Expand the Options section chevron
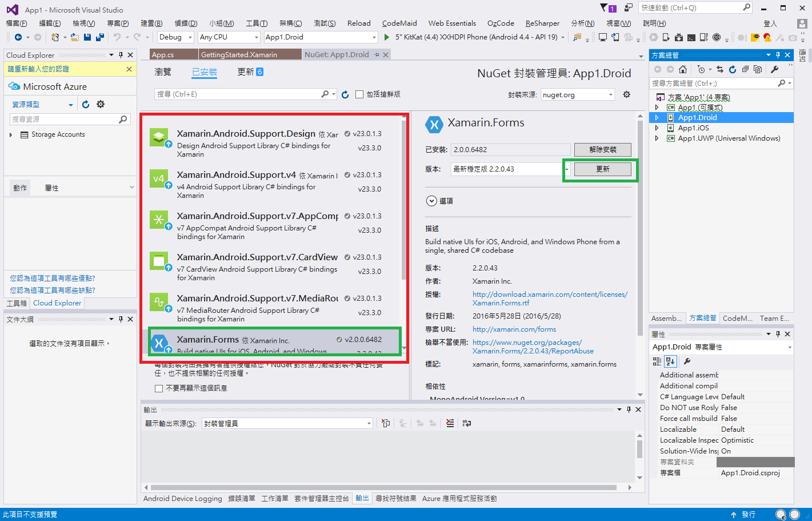The width and height of the screenshot is (812, 521). [431, 201]
